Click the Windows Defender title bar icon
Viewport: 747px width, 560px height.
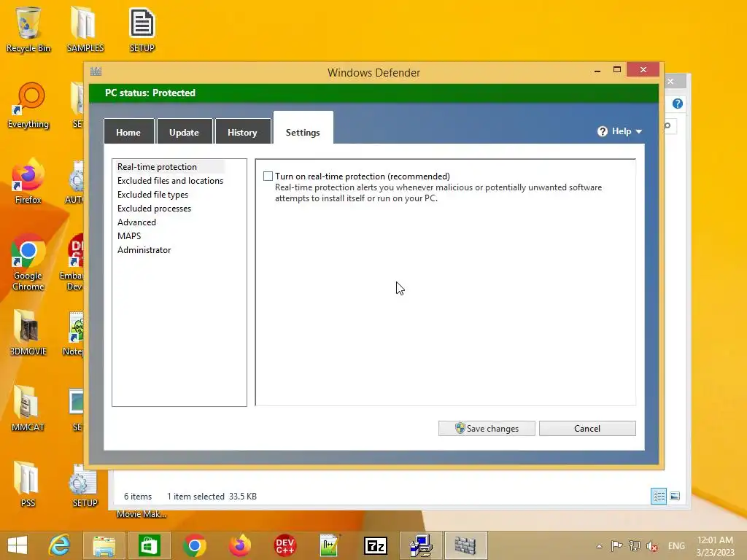[x=96, y=71]
